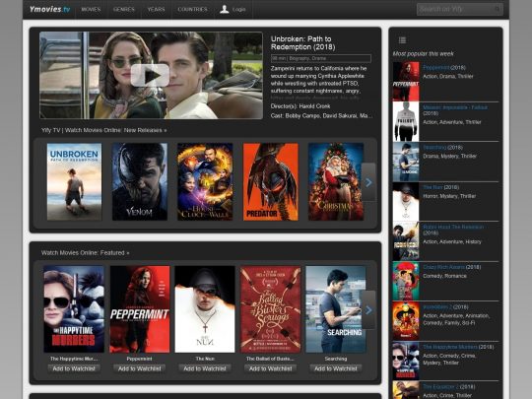Show next Featured movies with arrow
The width and height of the screenshot is (532, 399).
pos(368,309)
